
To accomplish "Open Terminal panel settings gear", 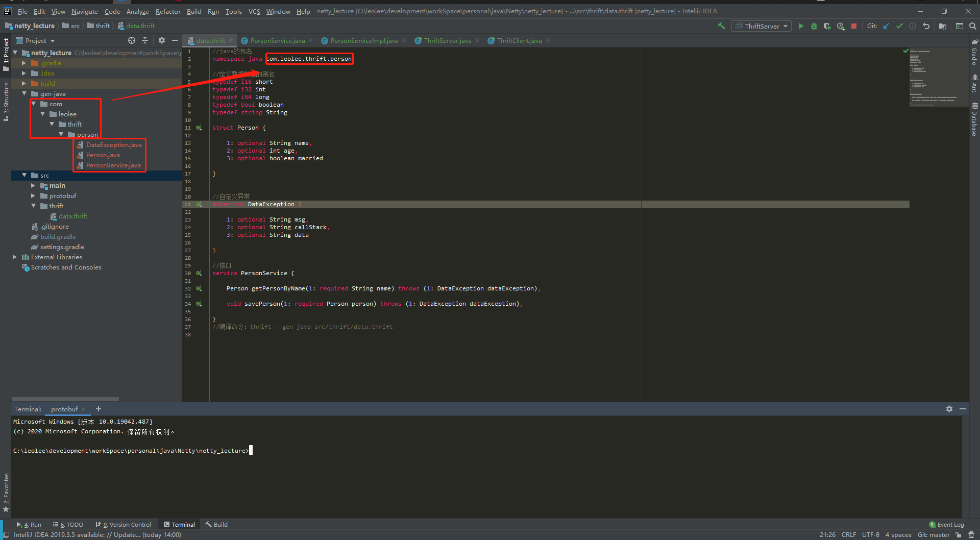I will click(949, 409).
